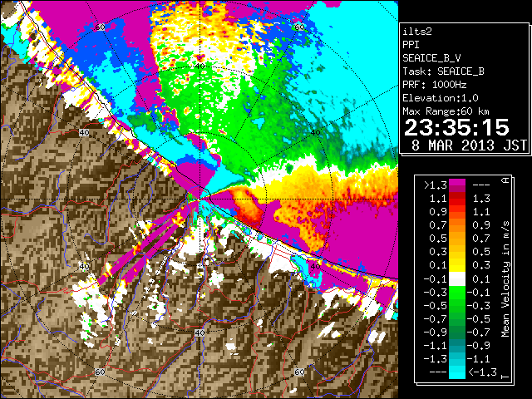532x399 pixels.
Task: Click the 'PPI' scan type text
Action: point(411,45)
